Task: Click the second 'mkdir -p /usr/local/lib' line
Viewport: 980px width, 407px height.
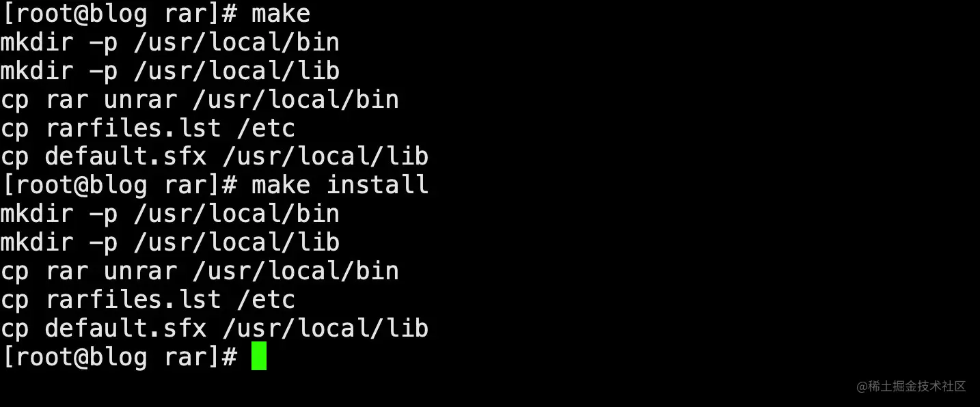Action: tap(170, 242)
